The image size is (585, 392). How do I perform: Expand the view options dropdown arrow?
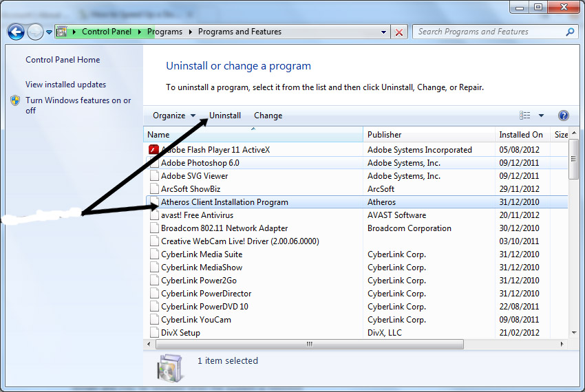click(x=541, y=116)
